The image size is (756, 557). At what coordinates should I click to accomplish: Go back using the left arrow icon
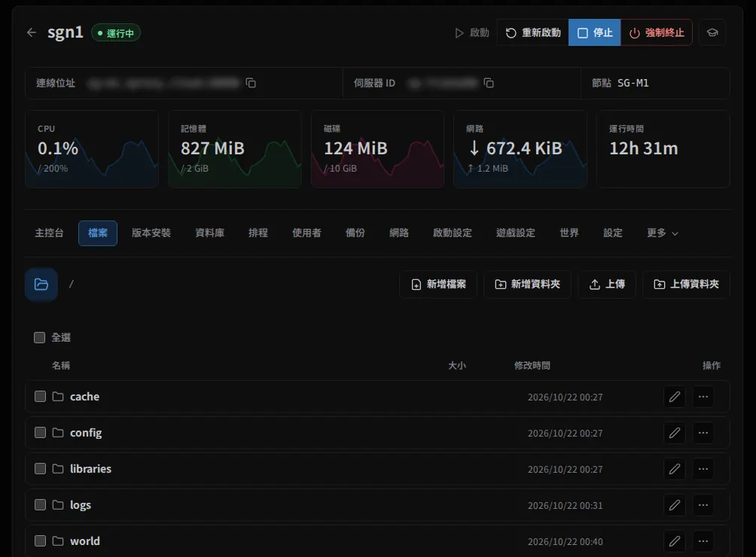tap(32, 33)
